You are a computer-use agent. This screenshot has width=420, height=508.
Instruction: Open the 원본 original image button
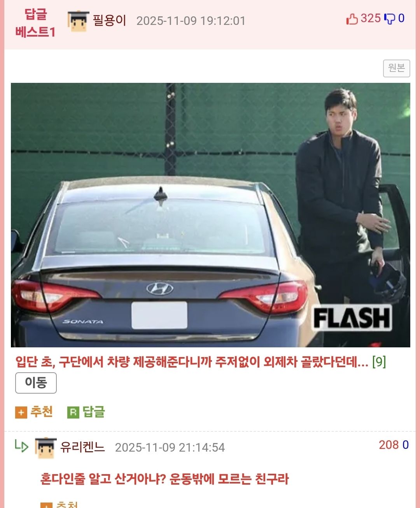[x=396, y=68]
